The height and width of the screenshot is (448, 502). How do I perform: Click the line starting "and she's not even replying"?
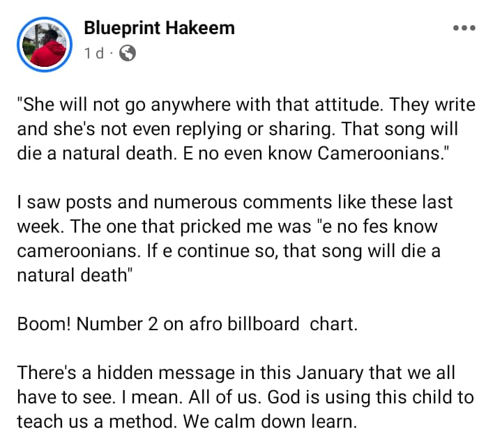click(x=238, y=130)
